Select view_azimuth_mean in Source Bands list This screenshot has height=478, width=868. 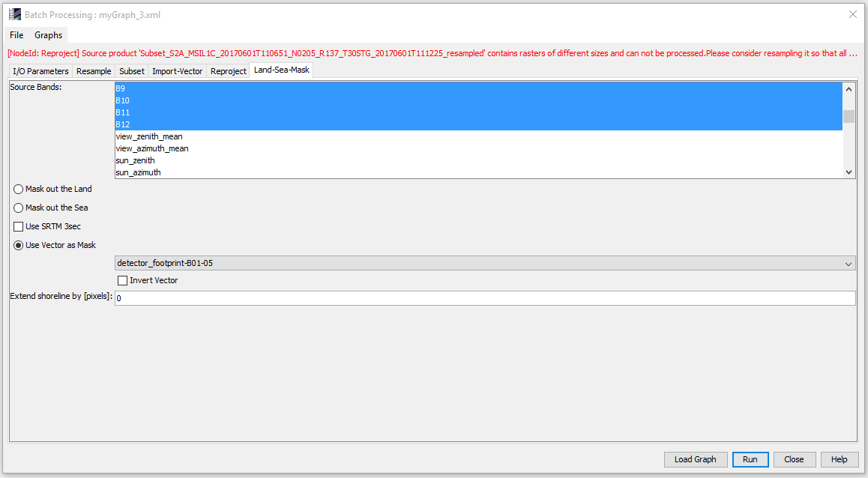pos(478,148)
